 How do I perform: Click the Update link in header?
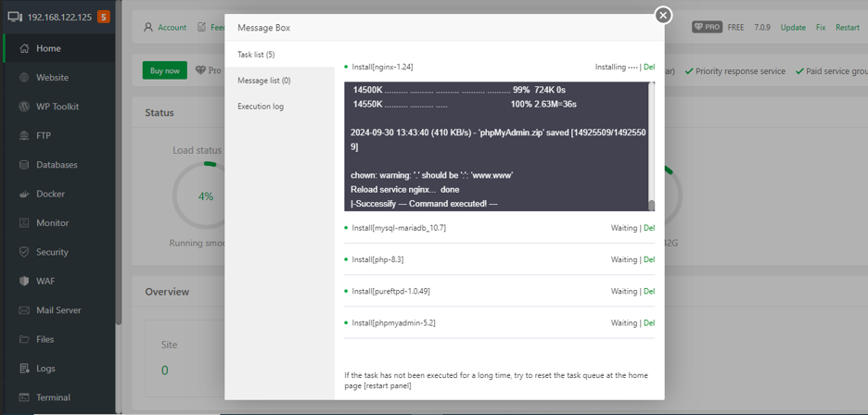click(x=793, y=27)
